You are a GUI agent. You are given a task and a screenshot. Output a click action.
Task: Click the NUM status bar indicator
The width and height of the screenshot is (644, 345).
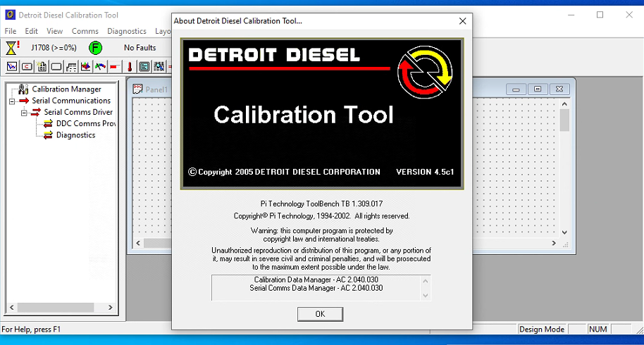click(598, 329)
